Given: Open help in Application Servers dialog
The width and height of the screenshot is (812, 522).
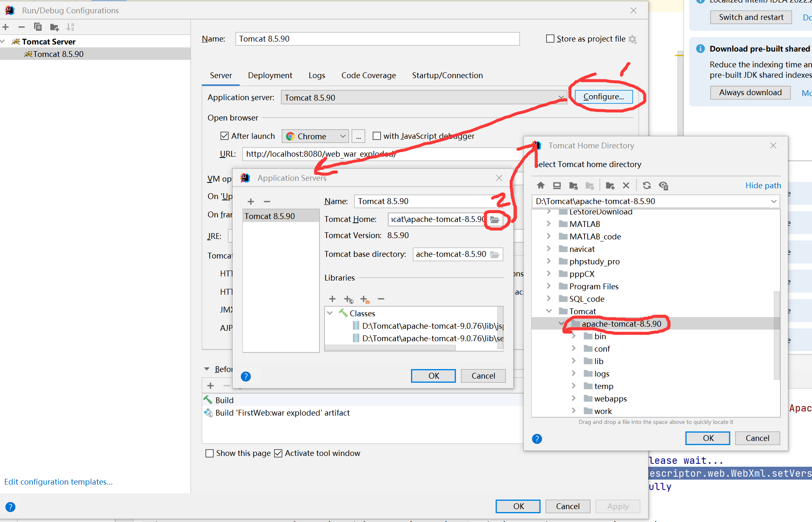Looking at the screenshot, I should tap(246, 377).
